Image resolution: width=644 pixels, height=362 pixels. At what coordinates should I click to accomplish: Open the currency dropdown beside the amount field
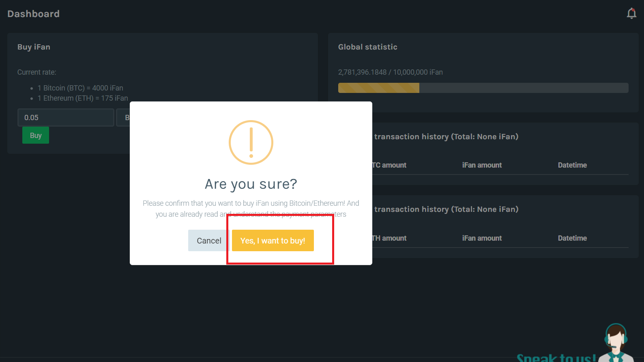[123, 118]
